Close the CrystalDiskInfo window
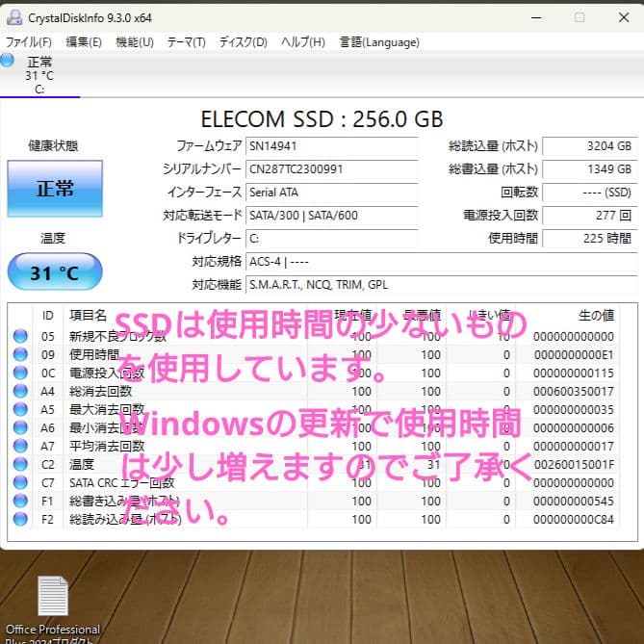 pyautogui.click(x=624, y=17)
